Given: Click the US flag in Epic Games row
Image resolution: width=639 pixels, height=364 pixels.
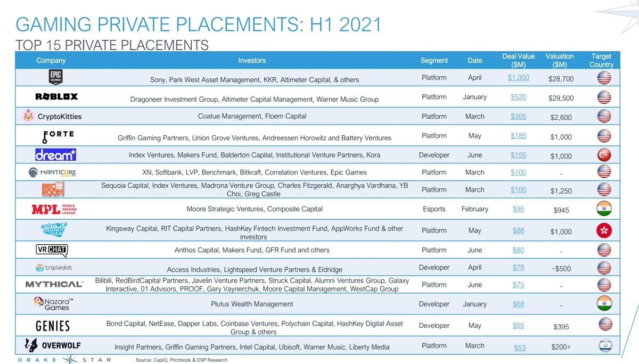Looking at the screenshot, I should click(604, 78).
